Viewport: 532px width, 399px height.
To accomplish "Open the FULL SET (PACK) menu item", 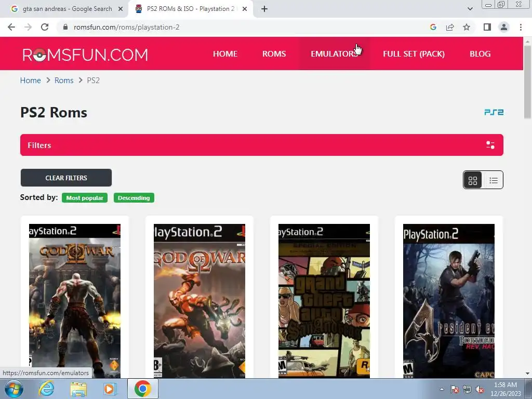I will pyautogui.click(x=414, y=54).
